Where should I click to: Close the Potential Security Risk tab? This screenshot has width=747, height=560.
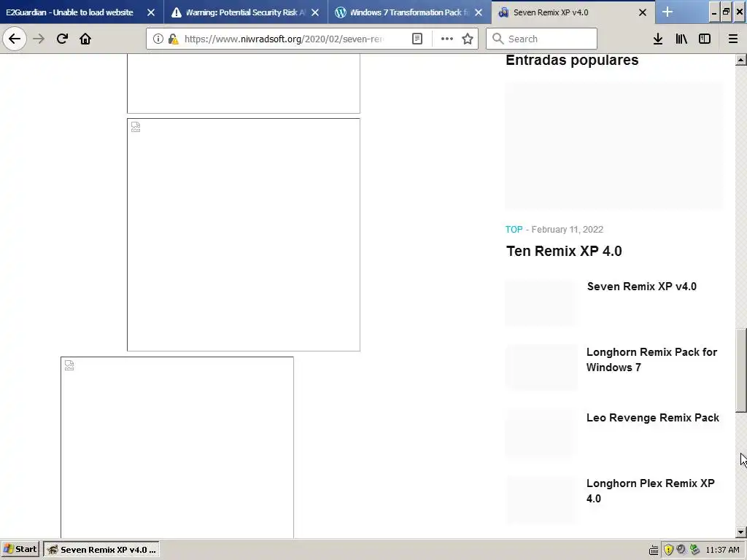315,12
